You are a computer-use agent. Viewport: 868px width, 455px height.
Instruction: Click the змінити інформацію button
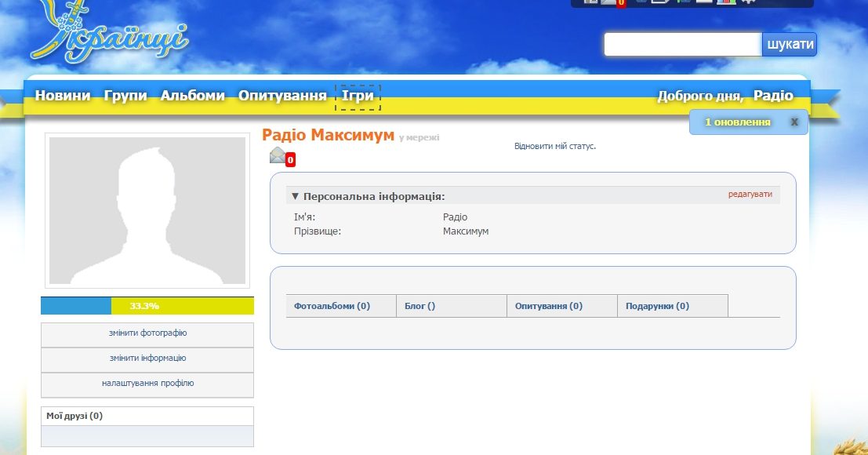(x=147, y=359)
